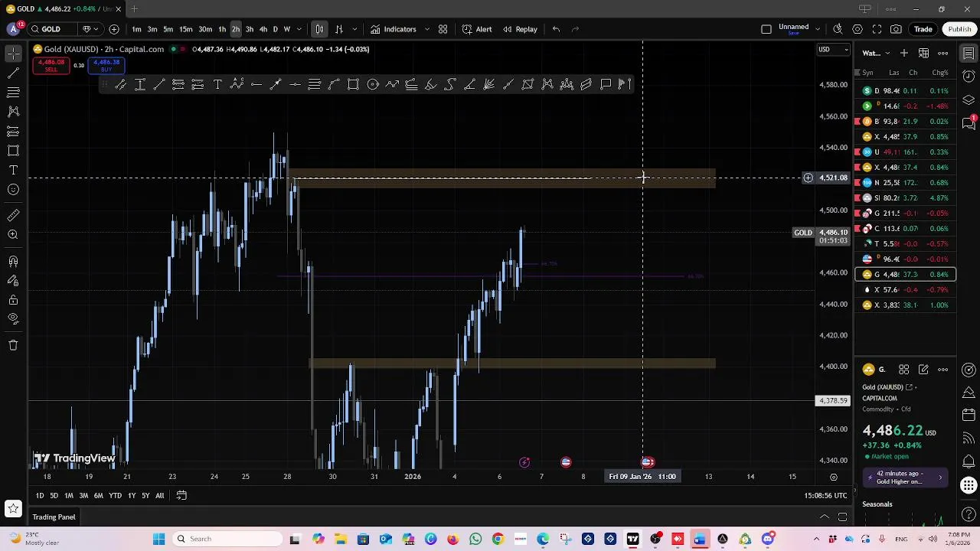Toggle fullscreen mode icon
980x551 pixels.
877,29
